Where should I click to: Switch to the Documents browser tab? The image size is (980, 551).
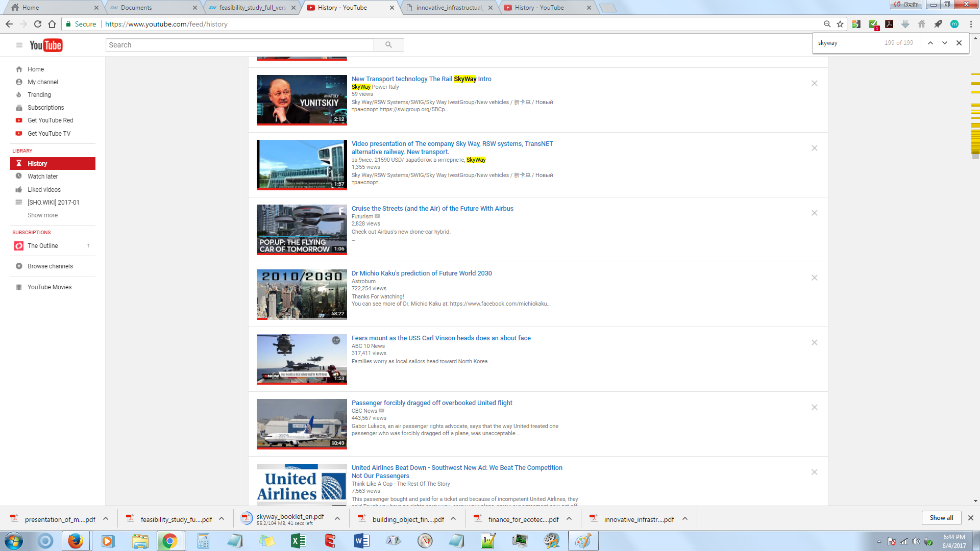(153, 8)
